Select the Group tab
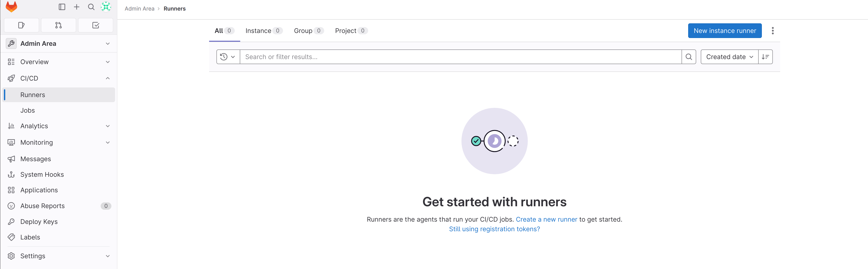This screenshot has height=269, width=868. click(x=307, y=30)
